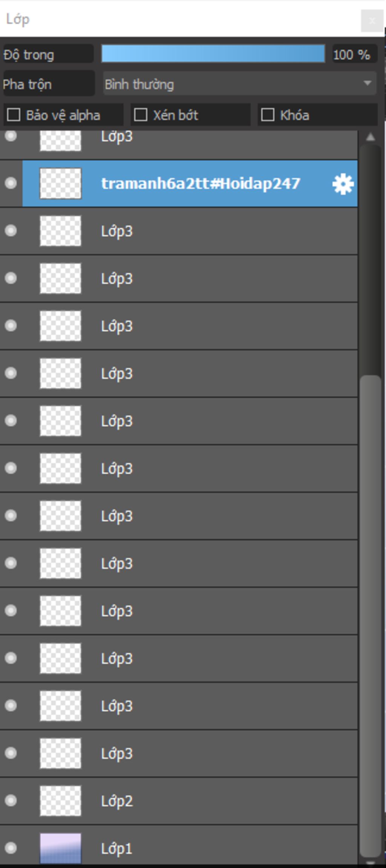The image size is (386, 868).
Task: Enable Bảo vệ alpha checkbox
Action: pyautogui.click(x=14, y=115)
